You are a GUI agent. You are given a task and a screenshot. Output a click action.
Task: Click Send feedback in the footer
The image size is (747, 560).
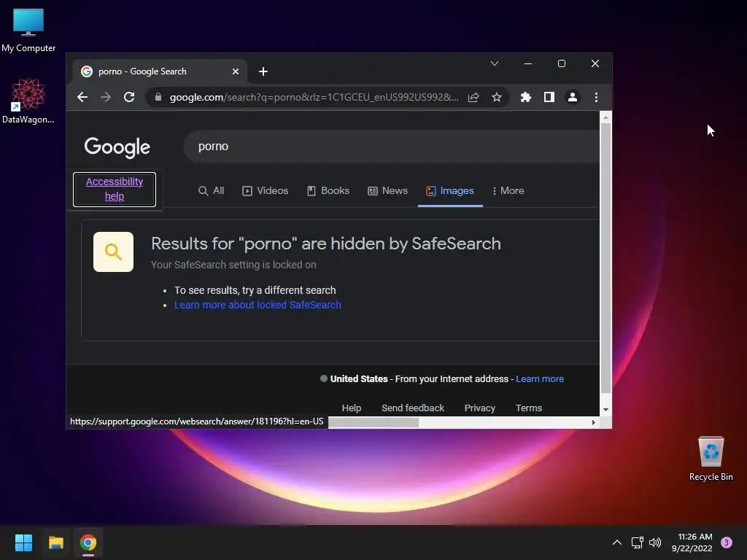pyautogui.click(x=413, y=408)
